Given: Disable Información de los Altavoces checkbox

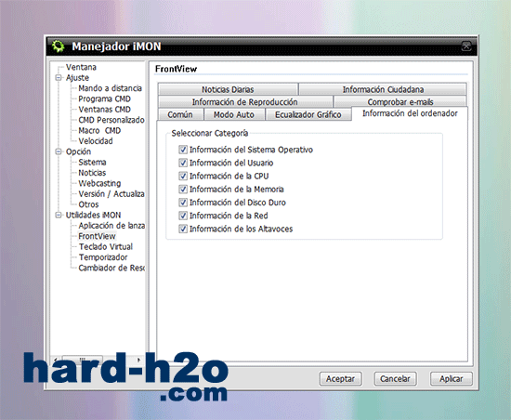Looking at the screenshot, I should tap(183, 229).
